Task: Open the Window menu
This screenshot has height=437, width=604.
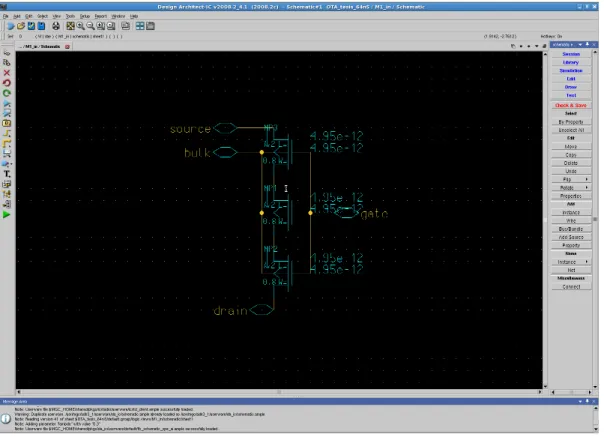Action: (x=118, y=16)
